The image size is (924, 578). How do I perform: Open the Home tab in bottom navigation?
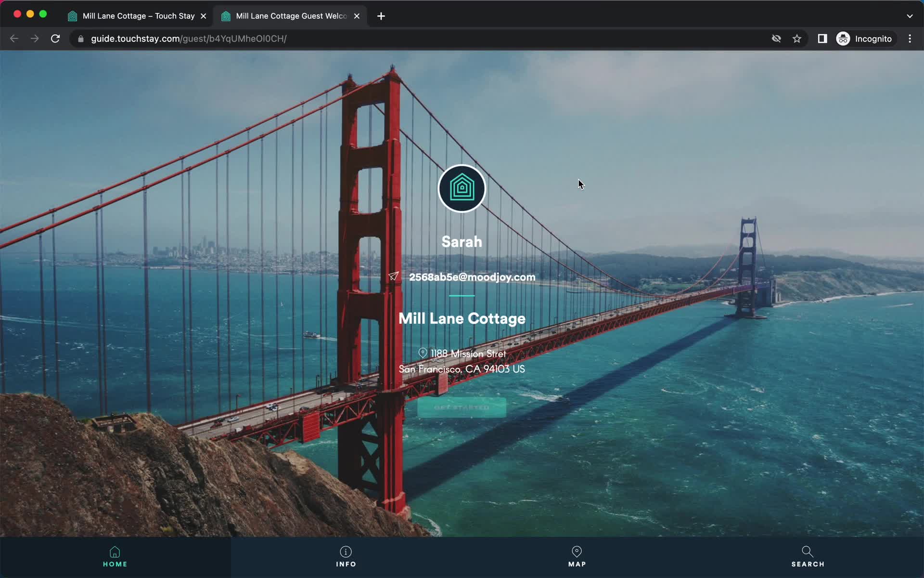point(115,557)
